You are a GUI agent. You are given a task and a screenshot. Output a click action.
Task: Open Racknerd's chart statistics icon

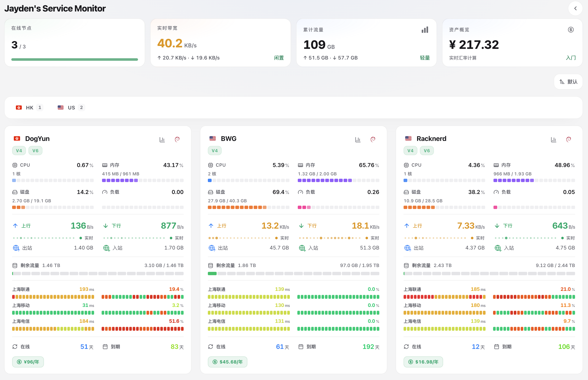coord(553,139)
